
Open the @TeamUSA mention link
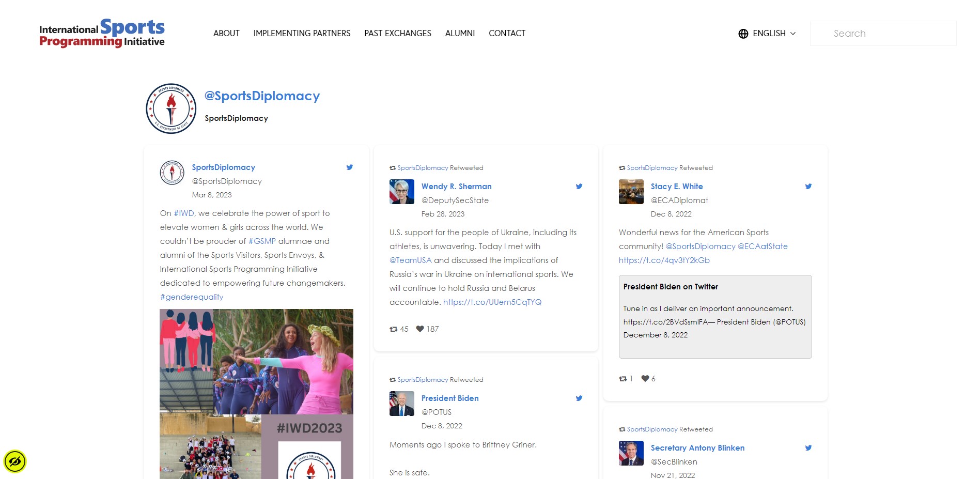(410, 260)
